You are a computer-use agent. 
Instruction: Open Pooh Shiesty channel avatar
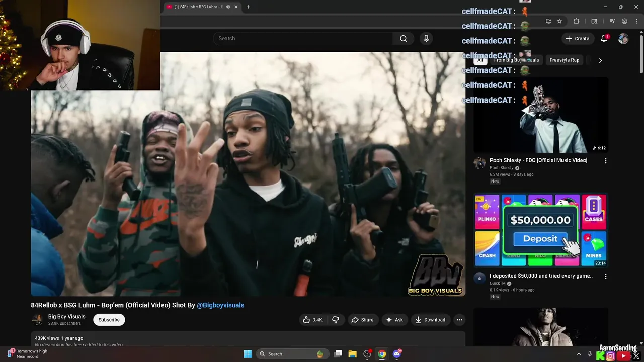click(x=479, y=163)
